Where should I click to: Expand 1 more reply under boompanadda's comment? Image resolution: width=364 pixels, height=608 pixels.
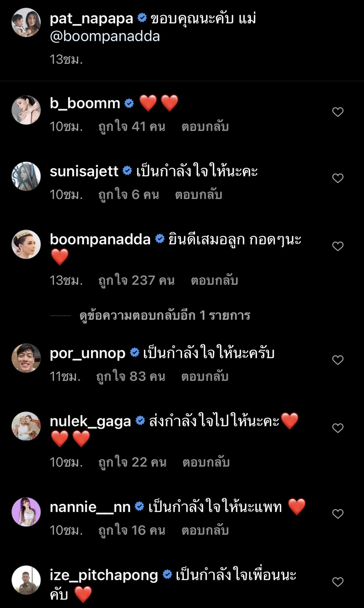click(x=165, y=315)
